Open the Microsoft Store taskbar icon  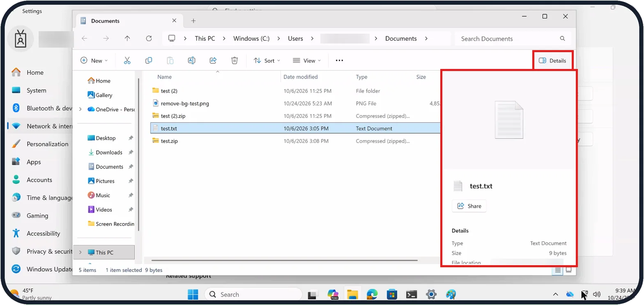coord(392,294)
